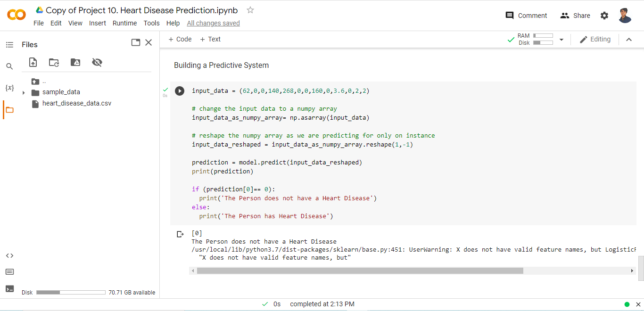Viewport: 644px width, 311px height.
Task: Toggle show hidden files eye icon
Action: 97,62
